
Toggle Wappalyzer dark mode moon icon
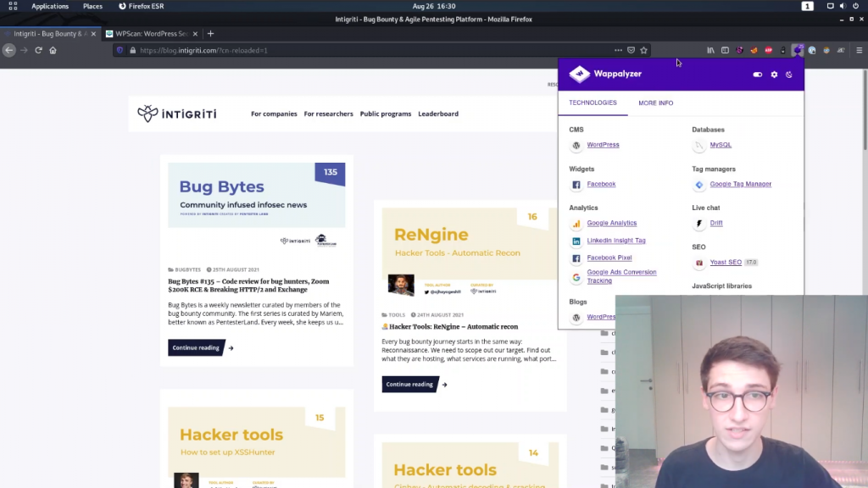coord(789,75)
